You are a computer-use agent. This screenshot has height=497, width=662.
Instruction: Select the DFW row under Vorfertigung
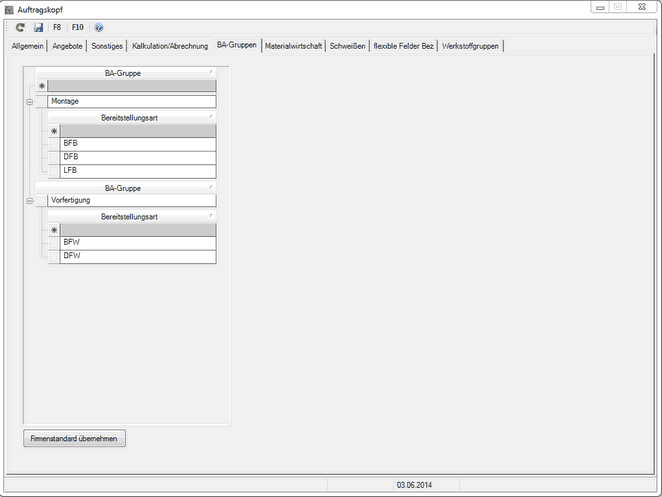[137, 256]
